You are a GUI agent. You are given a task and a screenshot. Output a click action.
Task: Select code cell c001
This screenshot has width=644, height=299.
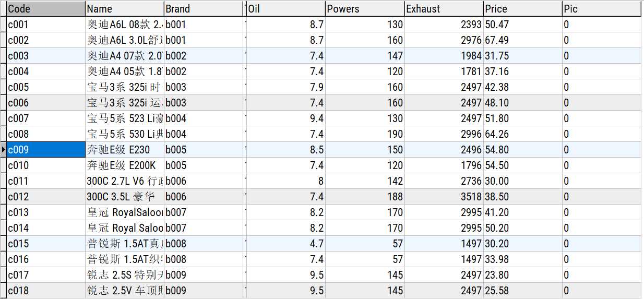pos(46,25)
